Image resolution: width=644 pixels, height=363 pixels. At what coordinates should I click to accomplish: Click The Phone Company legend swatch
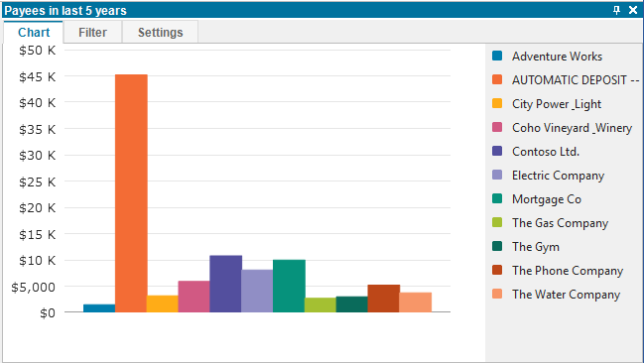[497, 270]
